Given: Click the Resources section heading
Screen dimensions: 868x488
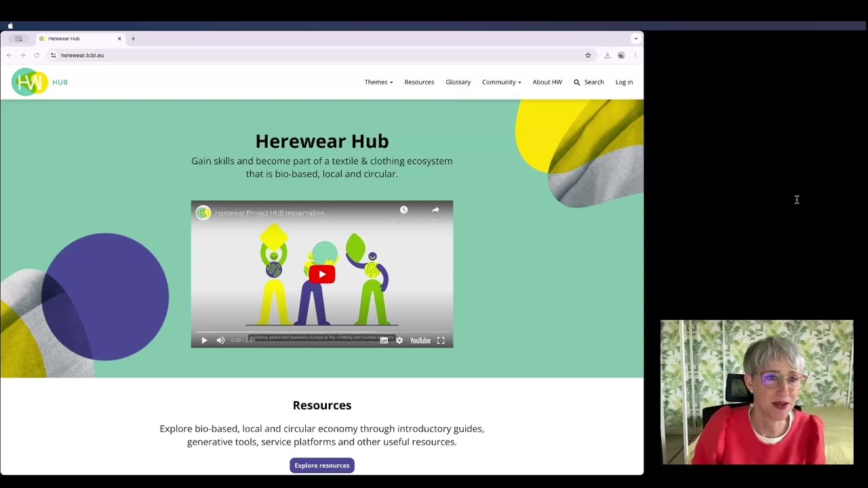Looking at the screenshot, I should click(322, 405).
